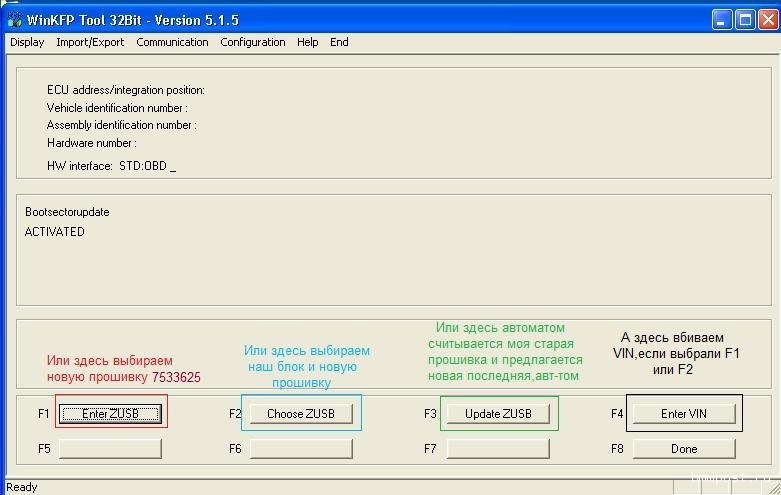Click the blank button beside F5
This screenshot has width=781, height=495.
tap(110, 449)
